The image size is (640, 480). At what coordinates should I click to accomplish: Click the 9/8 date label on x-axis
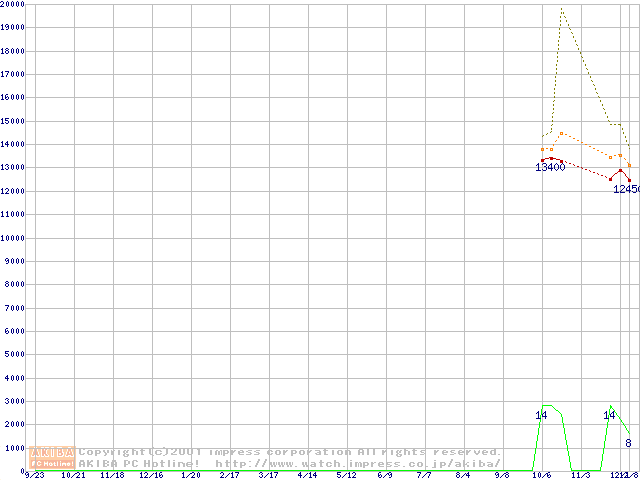pyautogui.click(x=502, y=475)
